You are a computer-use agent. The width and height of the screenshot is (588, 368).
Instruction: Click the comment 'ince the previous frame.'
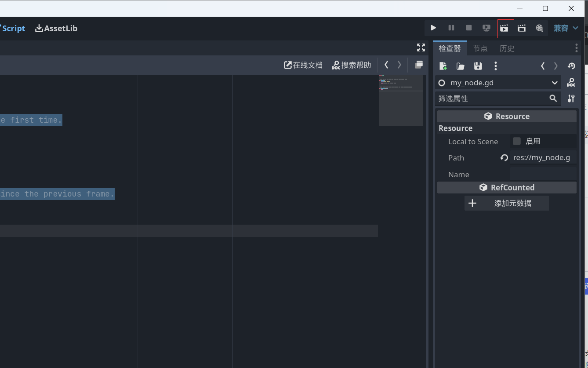57,193
